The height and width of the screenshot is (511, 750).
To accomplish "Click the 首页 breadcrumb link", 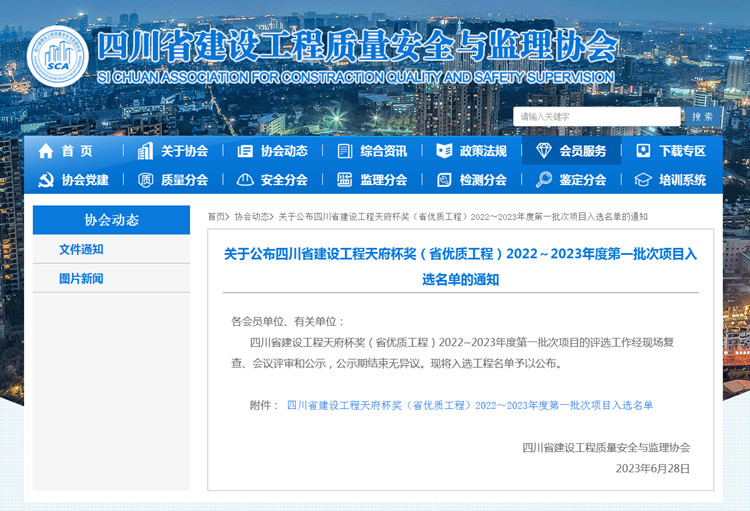I will tap(217, 216).
